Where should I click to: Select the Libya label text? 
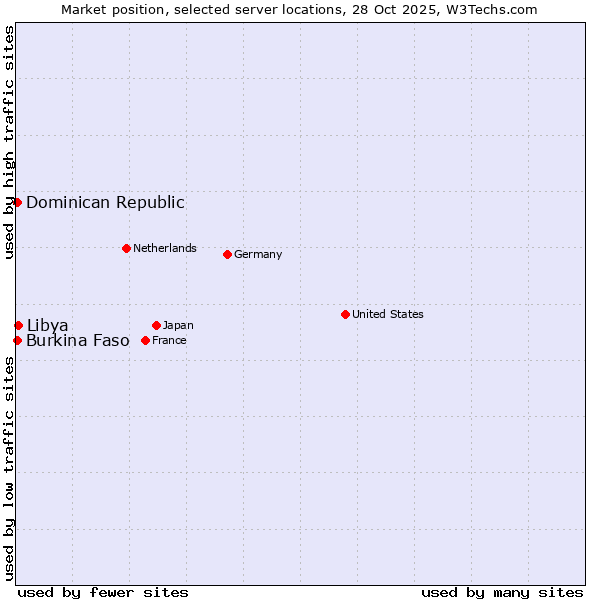(47, 325)
